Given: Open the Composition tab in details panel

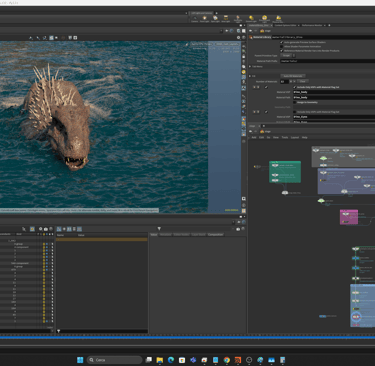Looking at the screenshot, I should pos(215,235).
